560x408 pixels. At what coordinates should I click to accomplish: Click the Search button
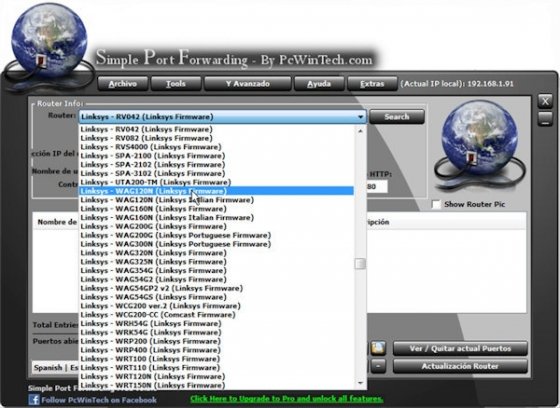[x=397, y=117]
